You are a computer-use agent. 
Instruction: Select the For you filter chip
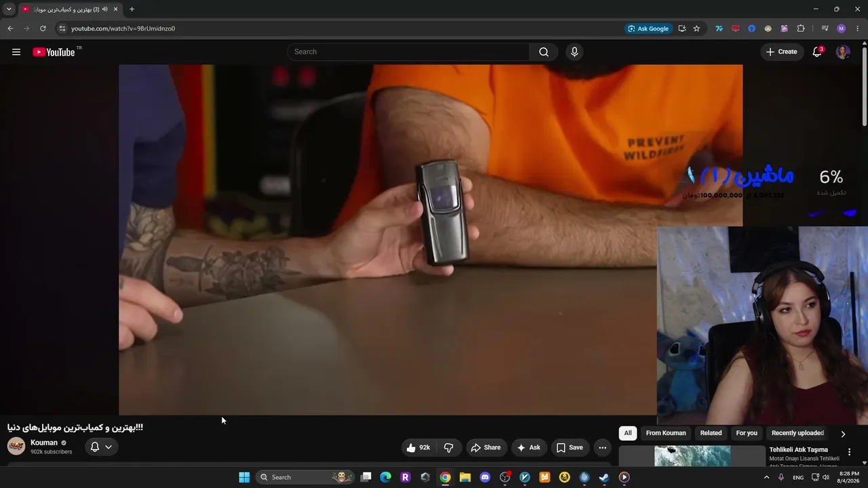click(x=747, y=433)
